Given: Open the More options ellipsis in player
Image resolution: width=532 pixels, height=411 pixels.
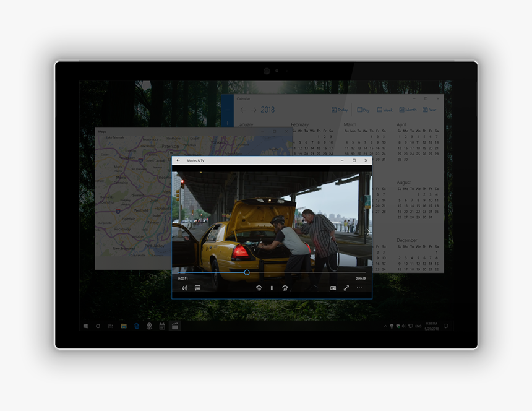Looking at the screenshot, I should pos(359,288).
